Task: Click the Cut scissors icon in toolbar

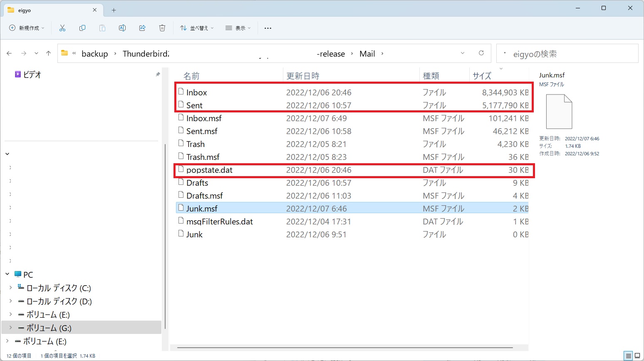Action: pos(62,28)
